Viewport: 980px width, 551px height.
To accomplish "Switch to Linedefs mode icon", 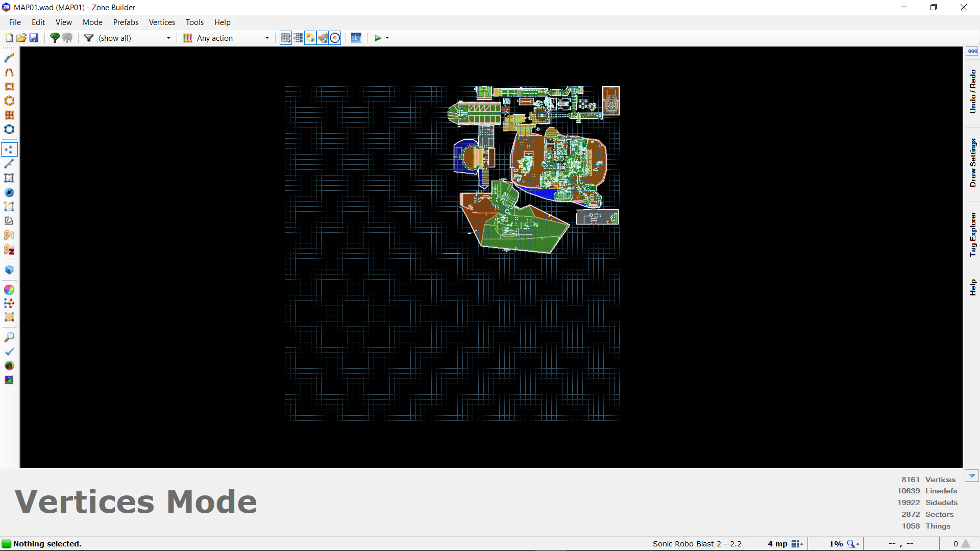I will [9, 164].
